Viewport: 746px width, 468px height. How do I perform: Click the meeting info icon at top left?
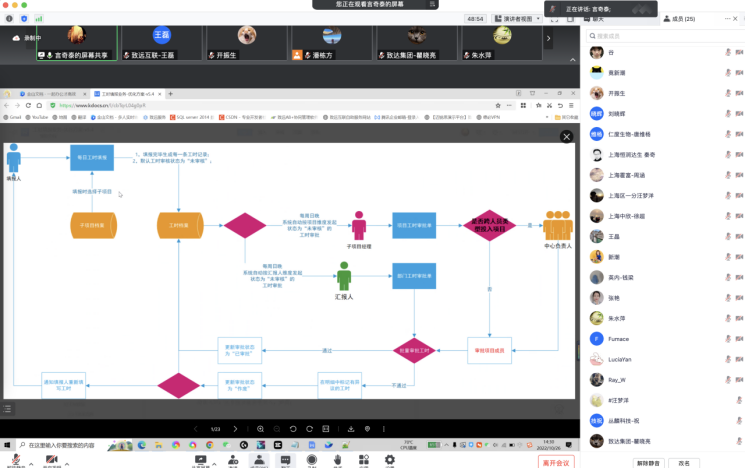[x=9, y=19]
